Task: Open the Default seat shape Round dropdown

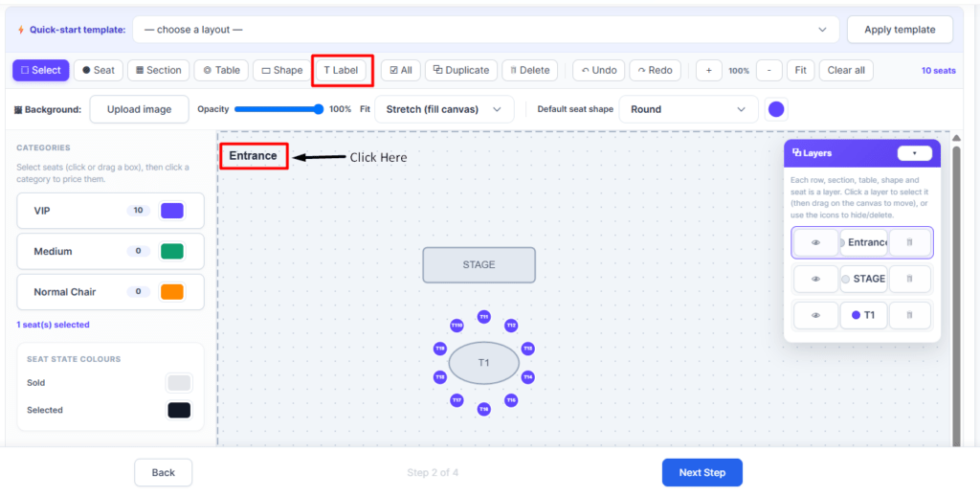Action: tap(689, 109)
